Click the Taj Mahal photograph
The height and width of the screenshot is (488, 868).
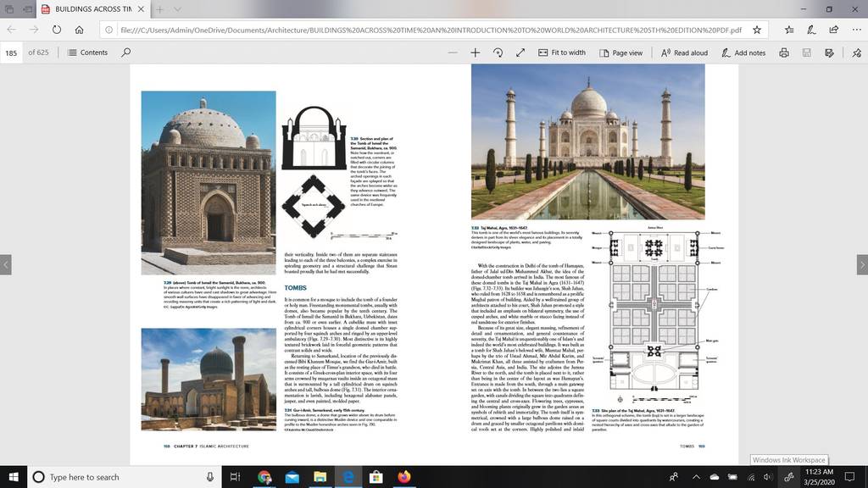pyautogui.click(x=588, y=141)
